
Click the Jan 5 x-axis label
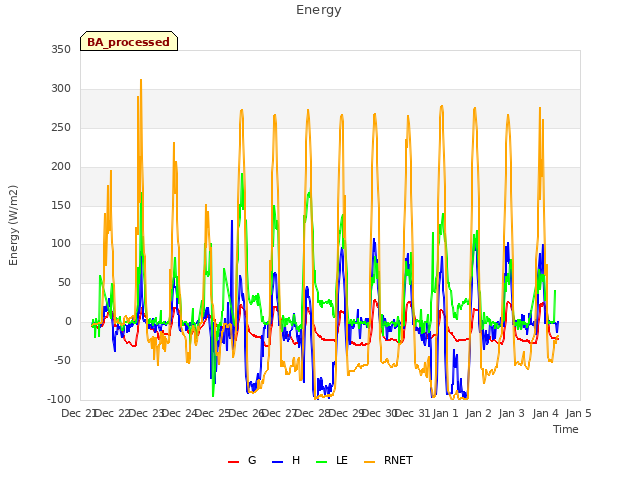click(x=578, y=413)
